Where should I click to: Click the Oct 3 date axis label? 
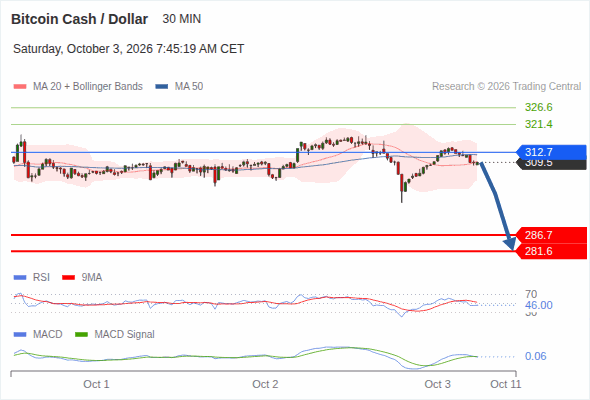click(437, 384)
